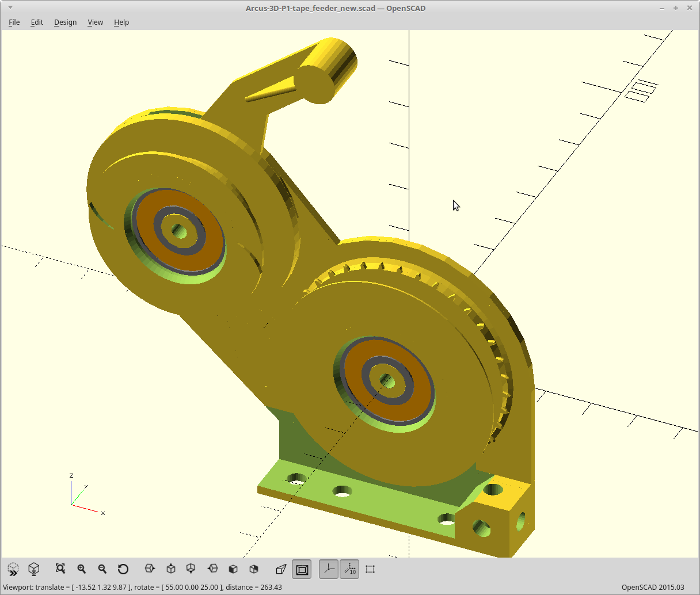The image size is (700, 595).
Task: Toggle Orthogonal projection
Action: click(x=302, y=569)
